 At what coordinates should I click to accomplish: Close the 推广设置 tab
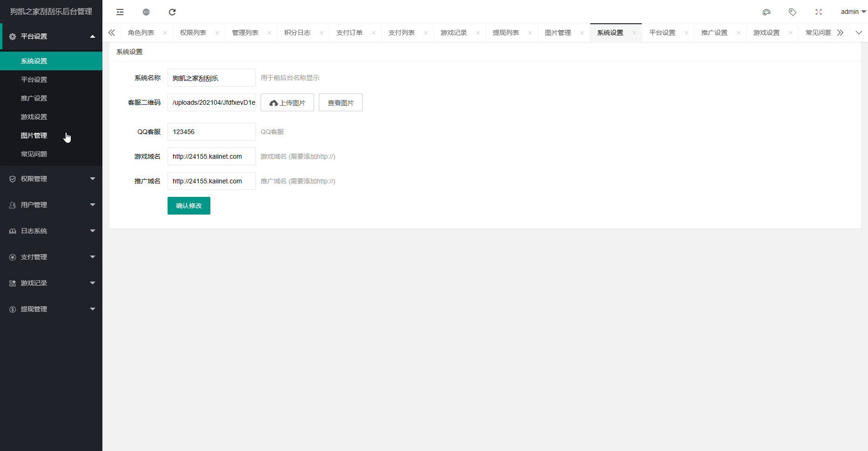pos(739,33)
